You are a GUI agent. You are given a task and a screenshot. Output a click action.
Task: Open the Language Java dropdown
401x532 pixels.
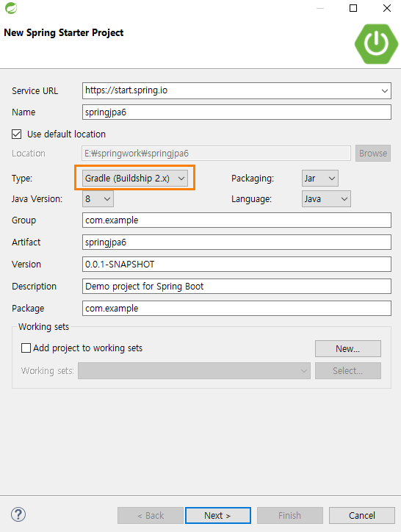coord(326,199)
